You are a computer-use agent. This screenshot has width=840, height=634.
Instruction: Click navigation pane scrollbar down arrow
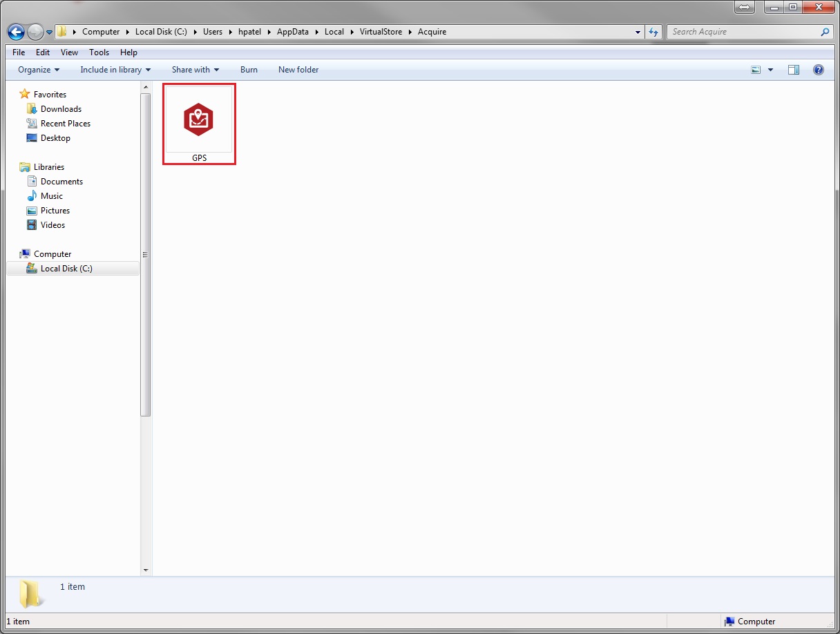point(146,570)
